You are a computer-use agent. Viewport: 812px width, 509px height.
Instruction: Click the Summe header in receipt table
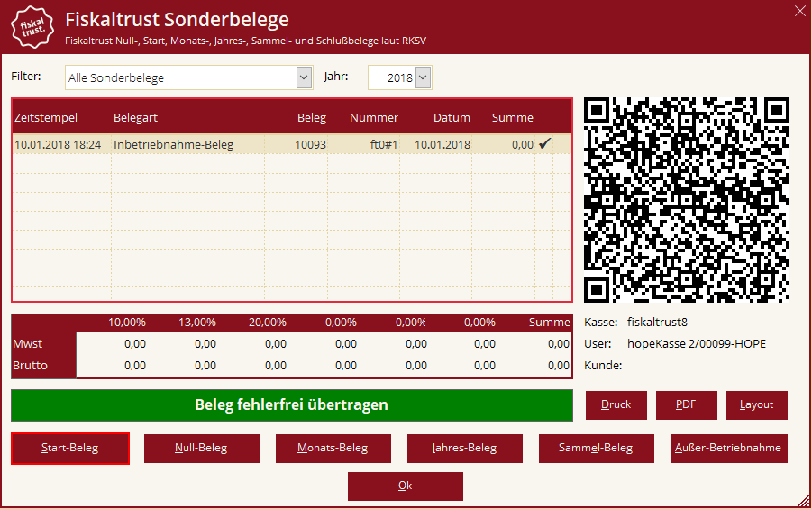coord(512,117)
